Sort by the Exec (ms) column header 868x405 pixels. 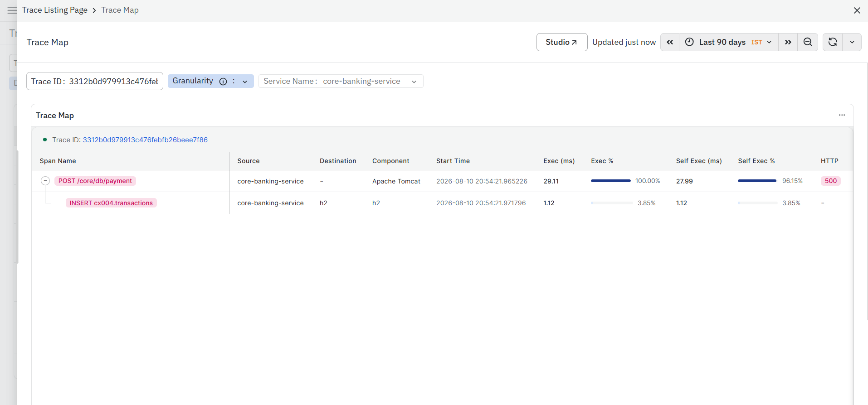[559, 161]
